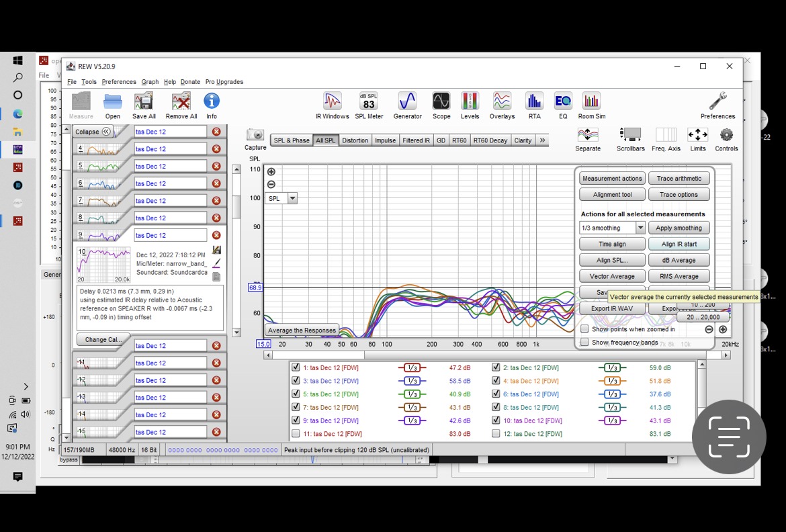Open Microsoft Edge from taskbar
This screenshot has height=532, width=786.
[17, 114]
